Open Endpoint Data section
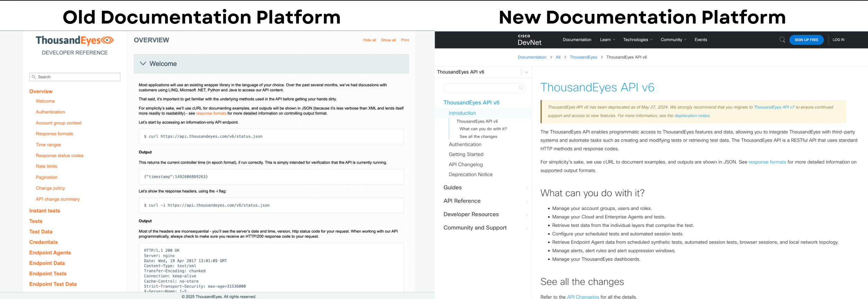This screenshot has height=299, width=868. [47, 263]
